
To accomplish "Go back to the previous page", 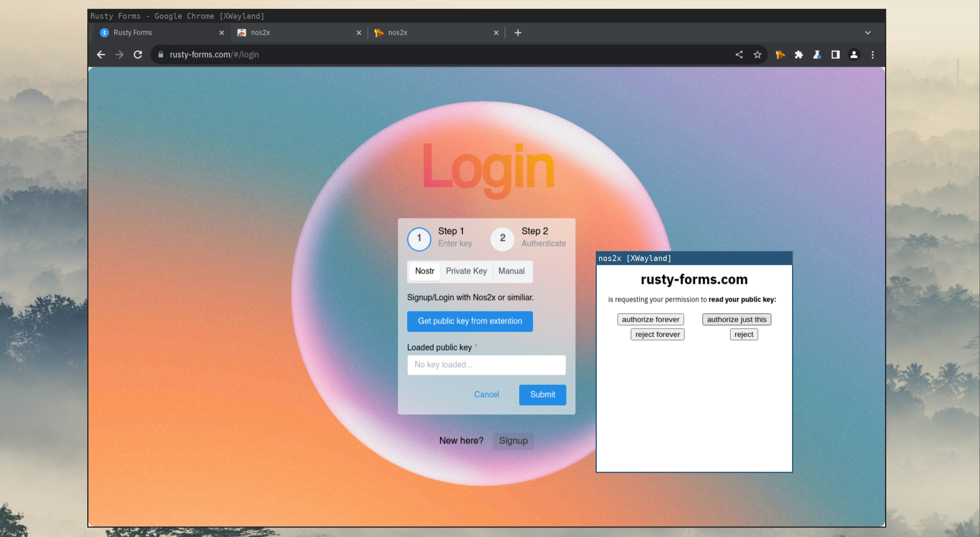I will [x=101, y=55].
